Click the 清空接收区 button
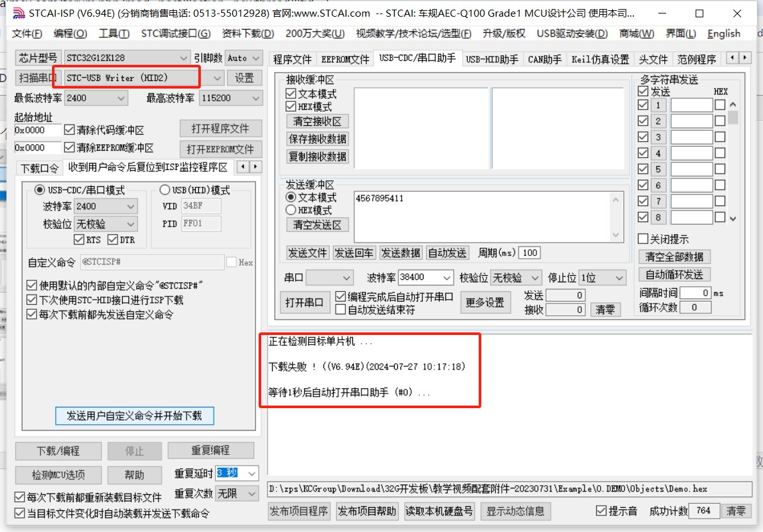The height and width of the screenshot is (532, 763). pyautogui.click(x=317, y=121)
